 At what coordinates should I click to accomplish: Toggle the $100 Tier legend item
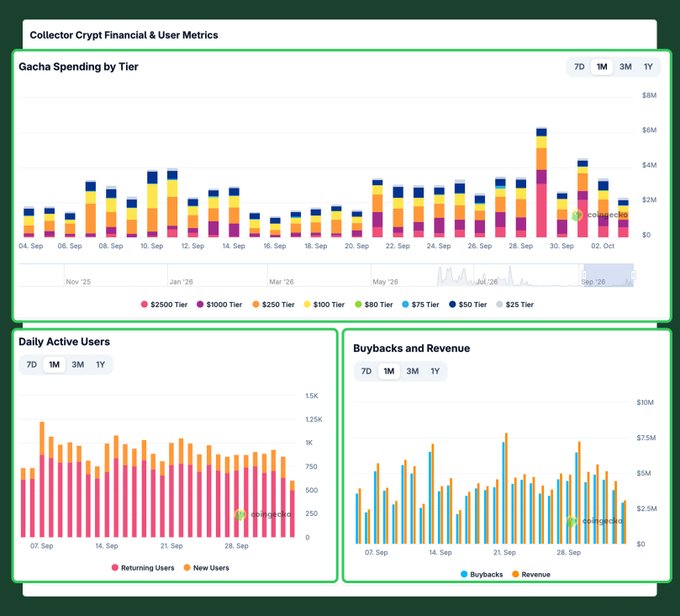(324, 305)
